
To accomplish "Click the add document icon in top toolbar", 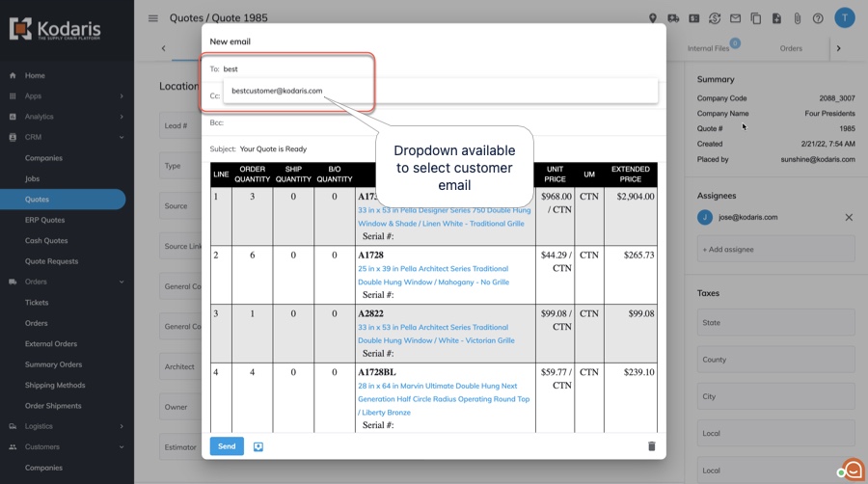I will pos(776,18).
